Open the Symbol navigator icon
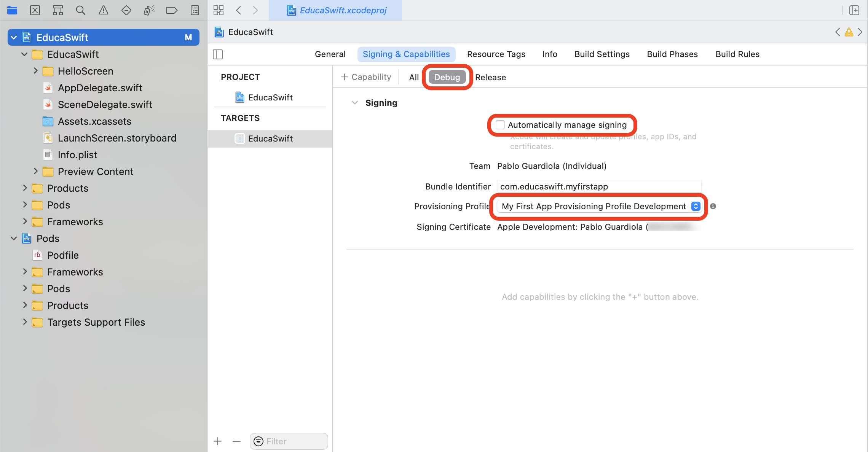The height and width of the screenshot is (452, 868). point(58,10)
